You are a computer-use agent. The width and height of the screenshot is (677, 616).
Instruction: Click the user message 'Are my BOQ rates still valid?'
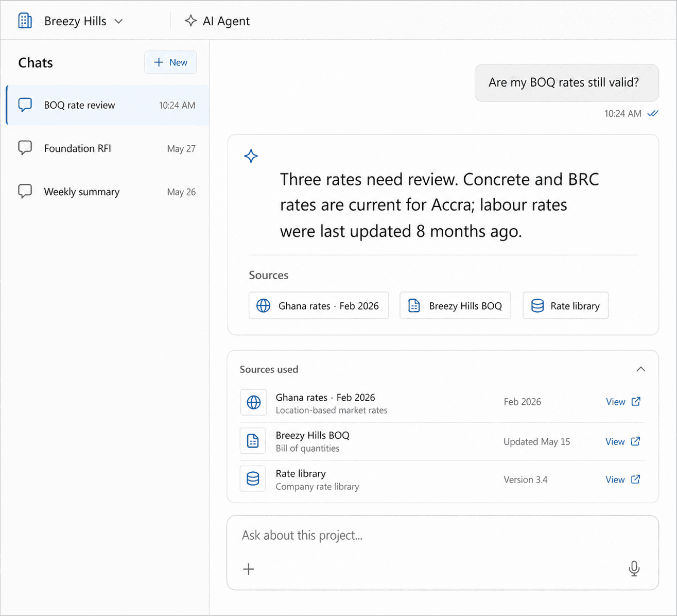click(567, 82)
